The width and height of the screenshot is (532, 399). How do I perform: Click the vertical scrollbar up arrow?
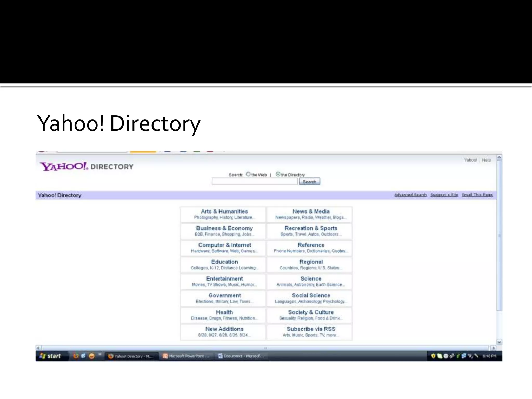point(499,158)
